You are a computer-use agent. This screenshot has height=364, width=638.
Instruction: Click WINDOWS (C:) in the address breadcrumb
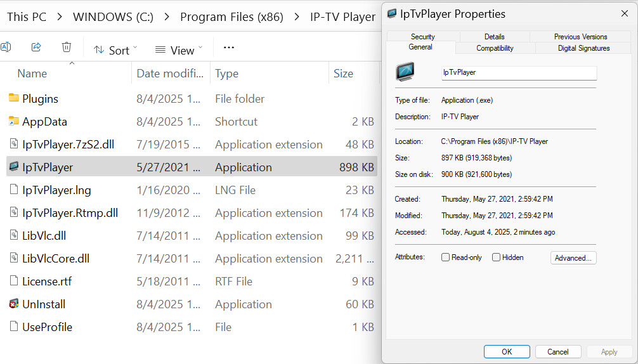[113, 16]
